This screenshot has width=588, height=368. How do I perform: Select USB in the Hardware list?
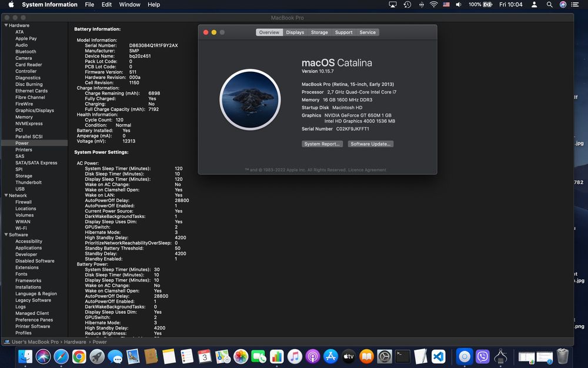[x=20, y=189]
